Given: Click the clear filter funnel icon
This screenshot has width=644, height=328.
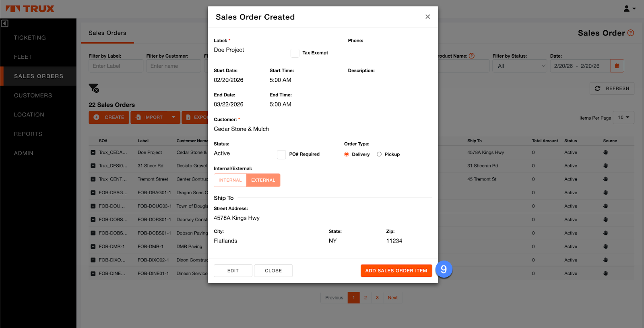Looking at the screenshot, I should (93, 88).
